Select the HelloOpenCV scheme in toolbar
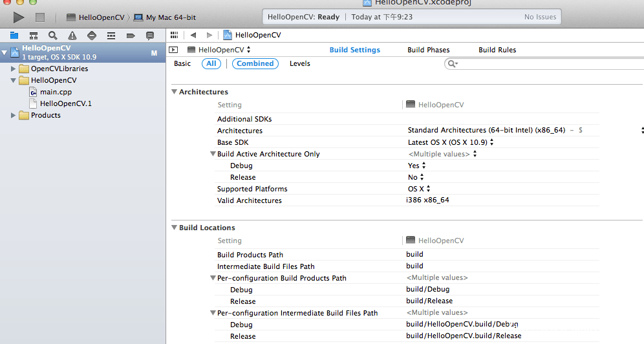Screen dimensions: 644x344 [95, 17]
